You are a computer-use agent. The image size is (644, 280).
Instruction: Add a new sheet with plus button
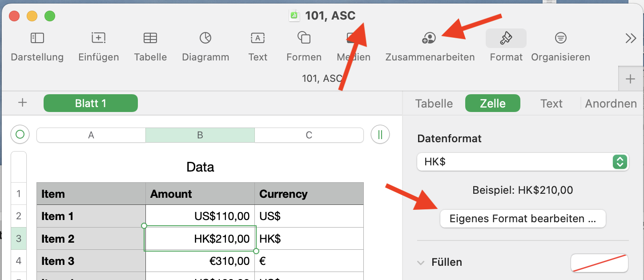coord(22,103)
